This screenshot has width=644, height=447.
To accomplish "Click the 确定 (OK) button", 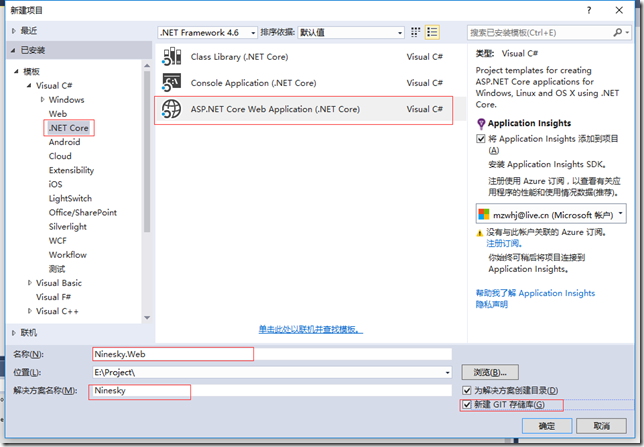I will coord(547,426).
